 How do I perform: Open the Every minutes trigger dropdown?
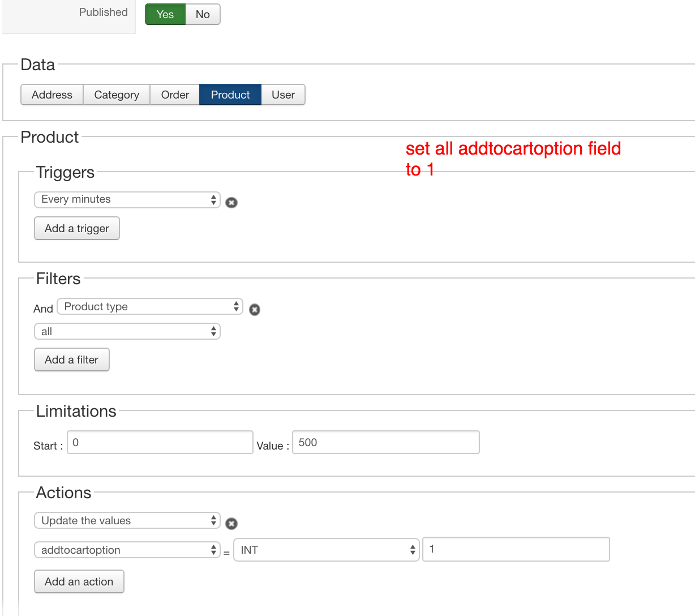[127, 200]
